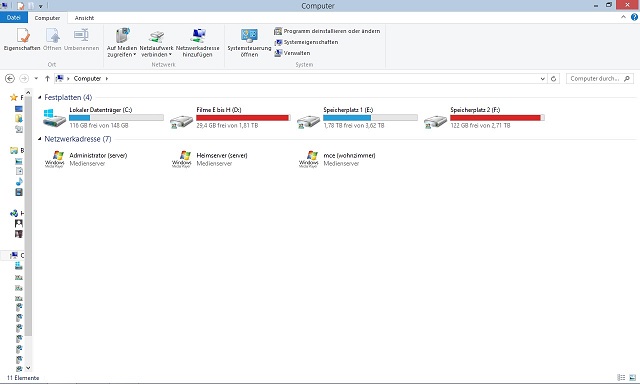Open Downloads favorite in navigation pane
The width and height of the screenshot is (640, 386).
(19, 119)
